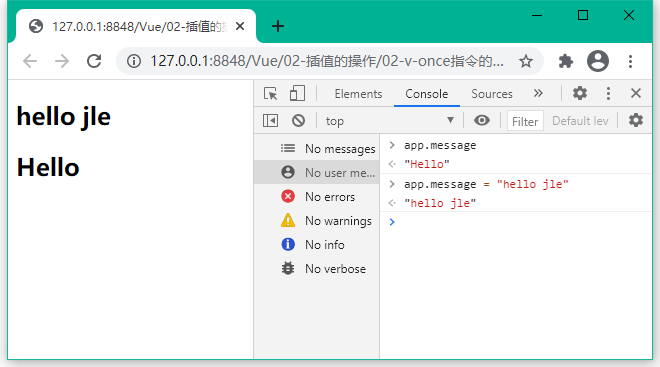Screen dimensions: 660x367
Task: Hide the console sidebar
Action: pyautogui.click(x=270, y=121)
